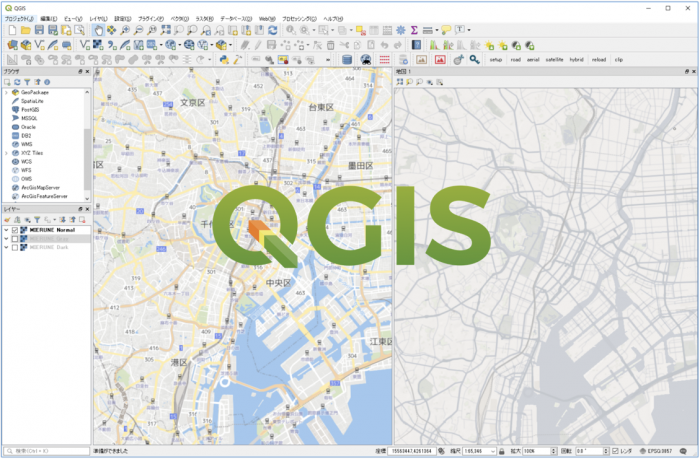Click the aerial toolbar button
Viewport: 700px width, 459px height.
tap(533, 60)
